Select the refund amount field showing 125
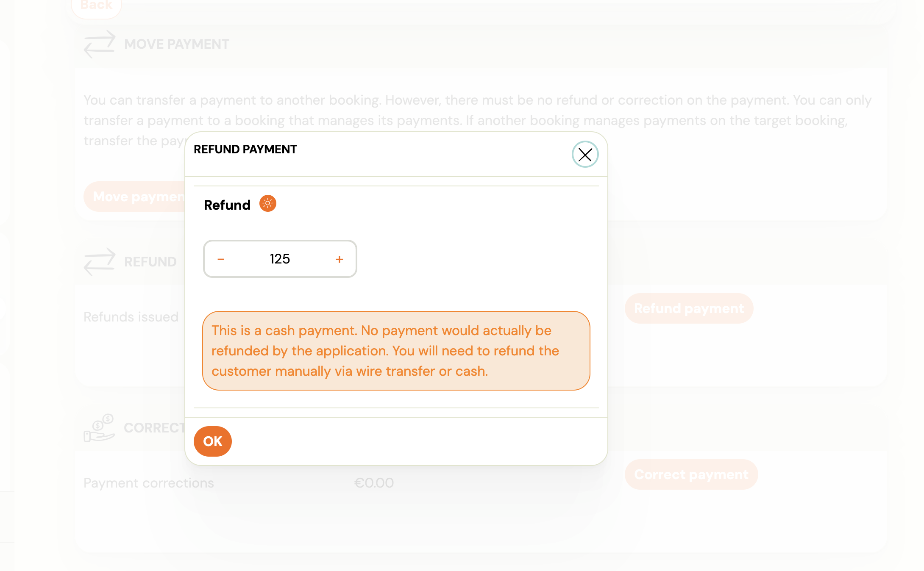This screenshot has width=924, height=571. [280, 259]
